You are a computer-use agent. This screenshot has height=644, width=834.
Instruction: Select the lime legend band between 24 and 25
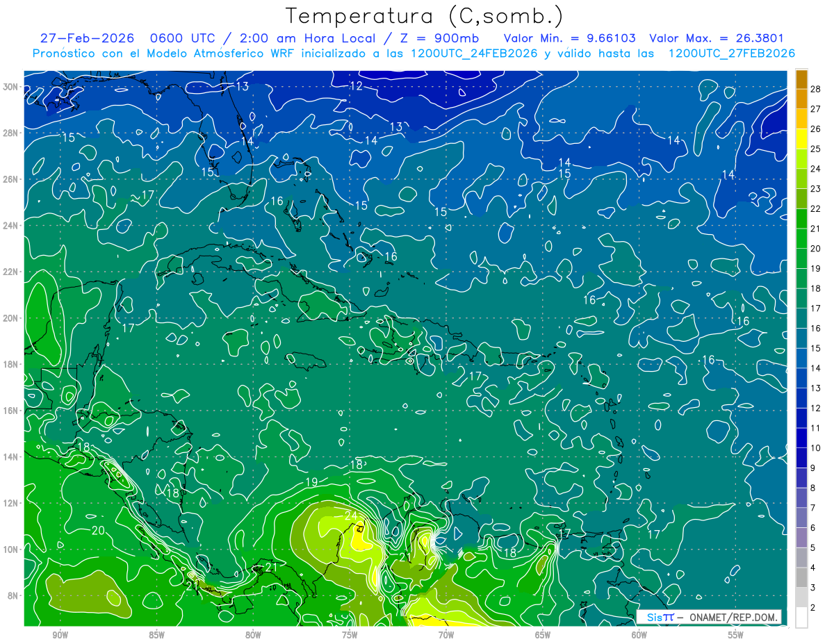pyautogui.click(x=801, y=158)
